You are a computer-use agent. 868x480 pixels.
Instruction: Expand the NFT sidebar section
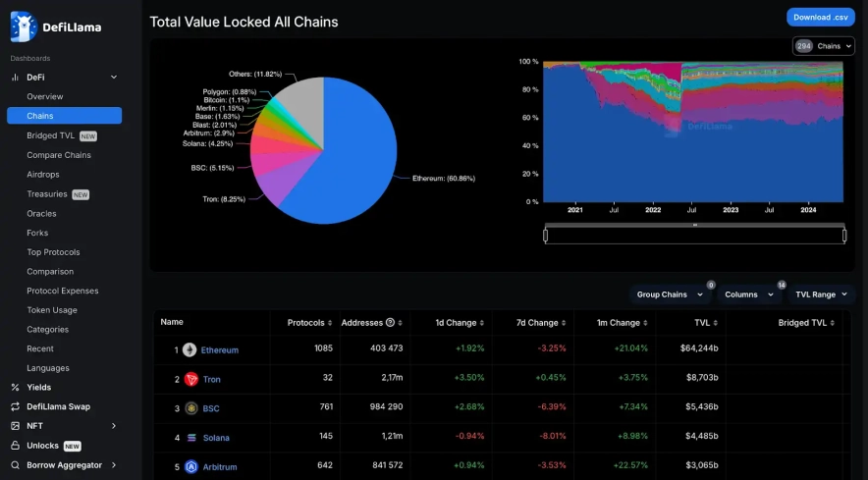(114, 426)
